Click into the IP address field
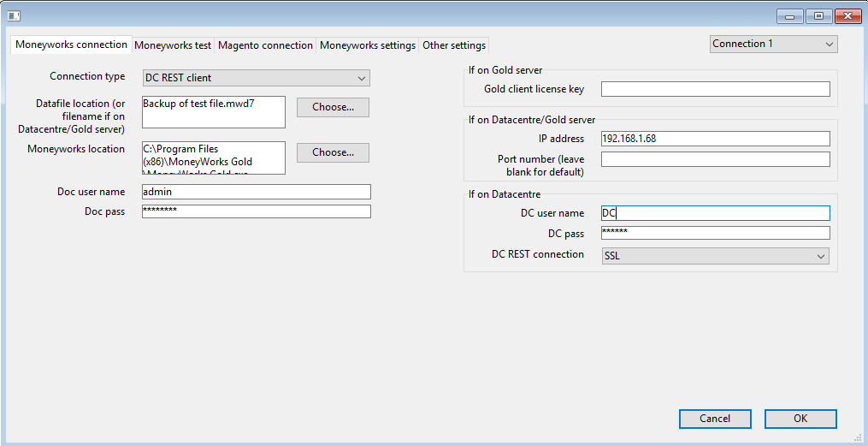This screenshot has height=446, width=868. pos(716,139)
